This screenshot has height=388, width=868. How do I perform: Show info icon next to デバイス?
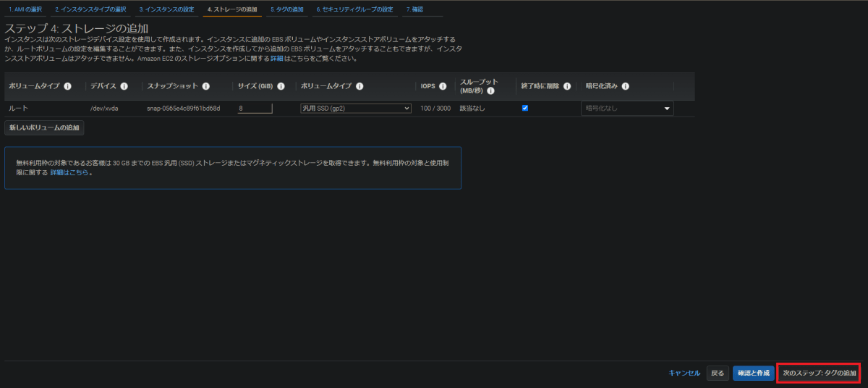(124, 86)
